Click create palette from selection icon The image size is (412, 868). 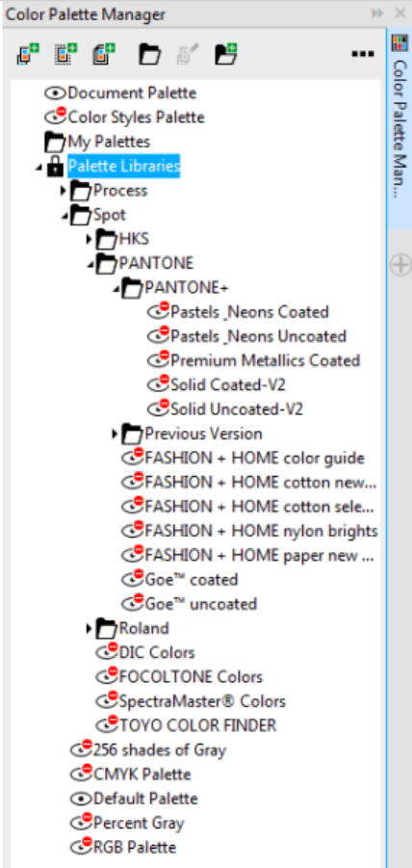(65, 54)
